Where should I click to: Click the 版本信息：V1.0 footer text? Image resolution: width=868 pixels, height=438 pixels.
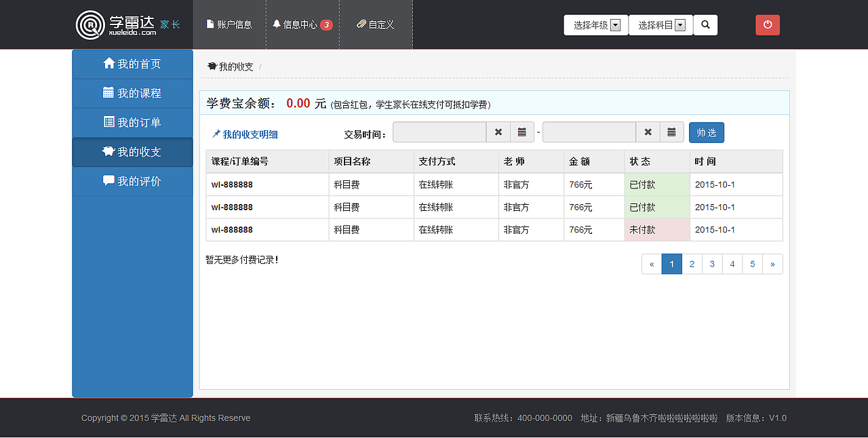point(756,418)
